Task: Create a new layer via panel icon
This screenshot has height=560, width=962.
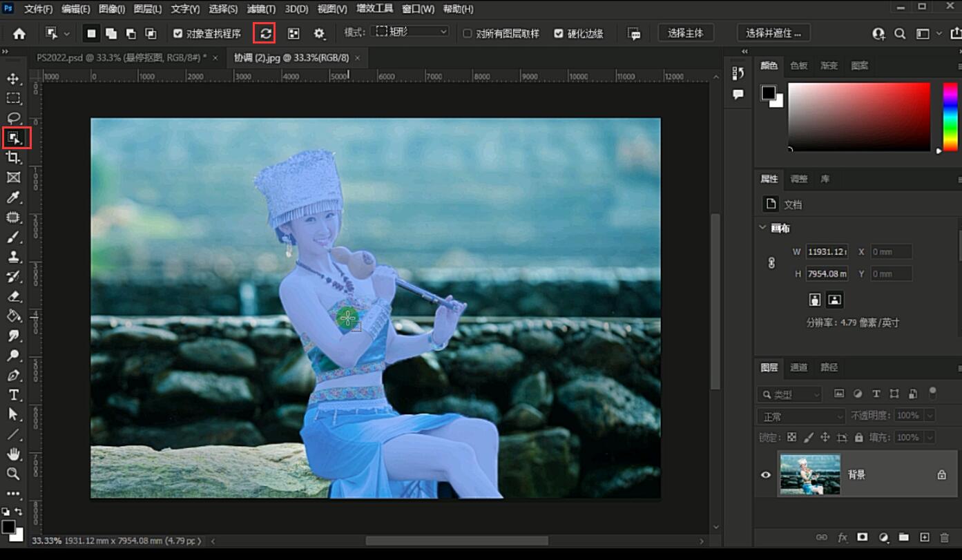Action: (925, 537)
